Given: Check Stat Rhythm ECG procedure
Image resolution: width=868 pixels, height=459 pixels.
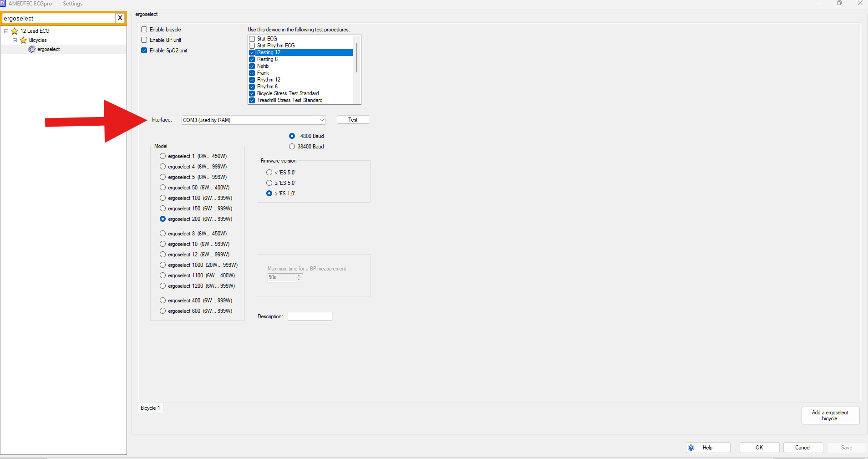Looking at the screenshot, I should click(252, 46).
